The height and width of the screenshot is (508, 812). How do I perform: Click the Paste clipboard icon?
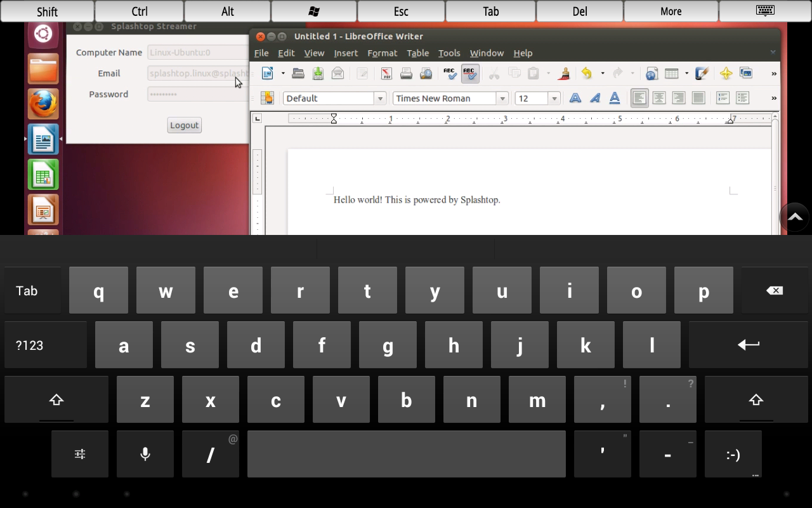pyautogui.click(x=534, y=74)
